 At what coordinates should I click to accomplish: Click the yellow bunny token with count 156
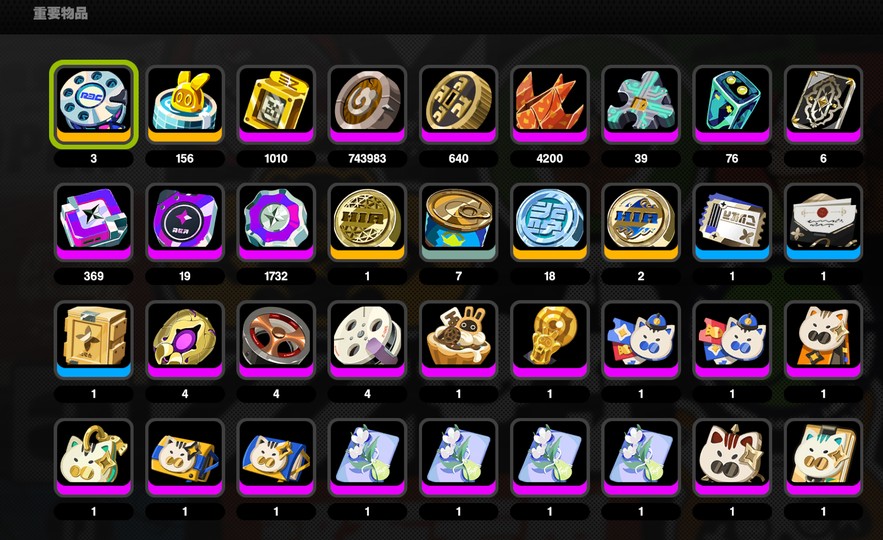(x=185, y=105)
